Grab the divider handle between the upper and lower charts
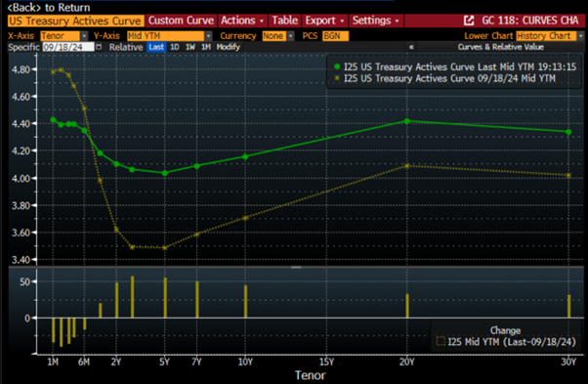This screenshot has height=384, width=588. tap(296, 268)
